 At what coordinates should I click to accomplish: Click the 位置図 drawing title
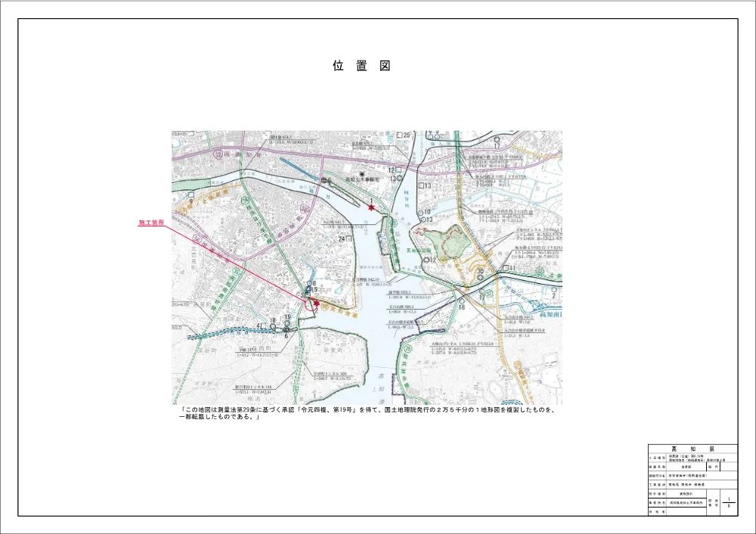tap(361, 66)
